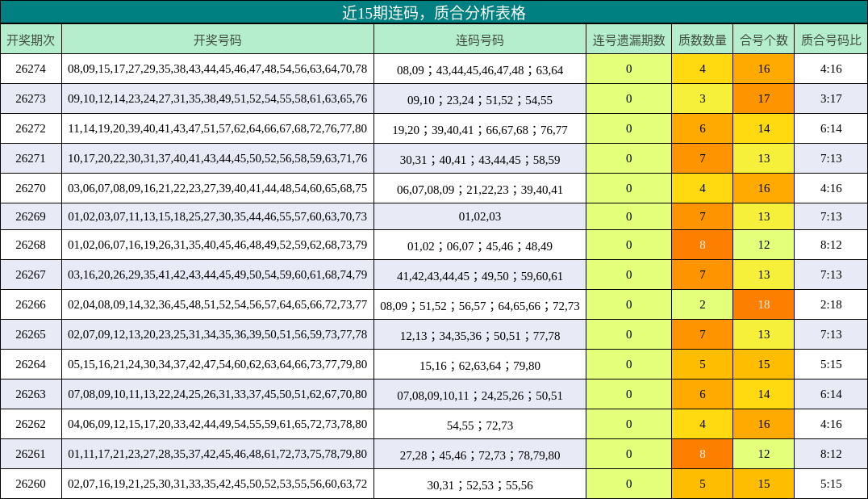
Task: Click consecutive numbers 15,16；62,63,64；79,80
Action: pyautogui.click(x=480, y=366)
